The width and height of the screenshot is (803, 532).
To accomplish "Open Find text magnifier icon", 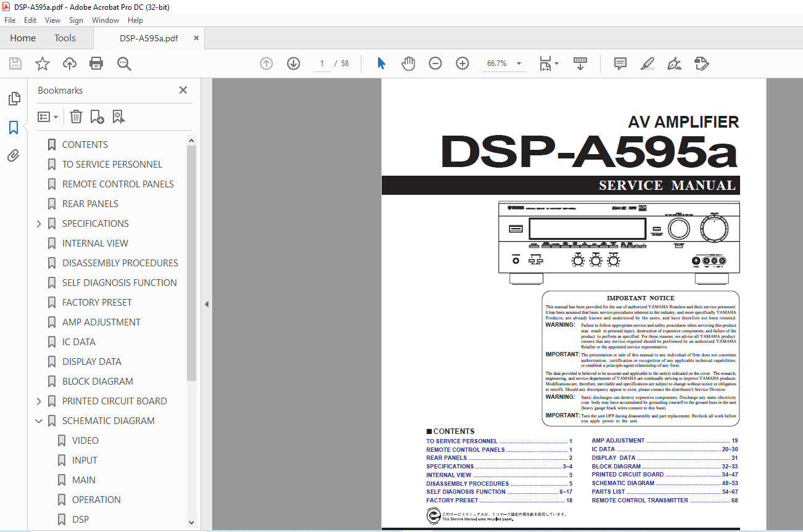I will click(124, 63).
